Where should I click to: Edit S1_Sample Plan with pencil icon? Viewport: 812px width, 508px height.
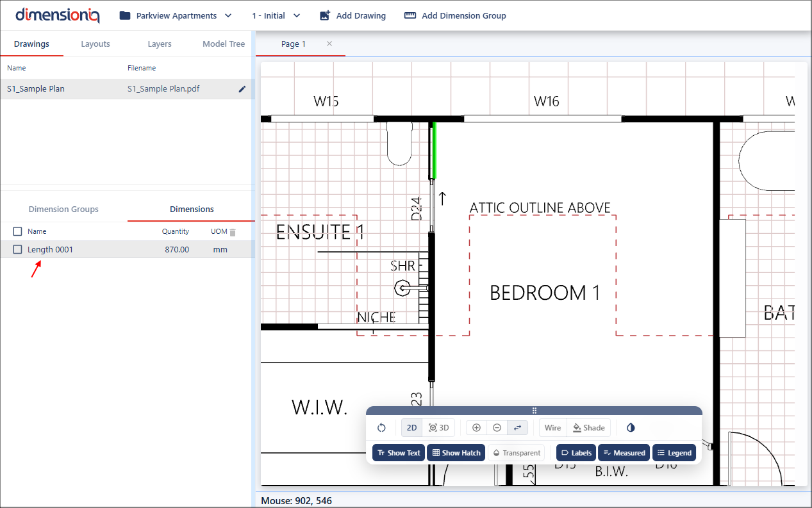[x=242, y=89]
